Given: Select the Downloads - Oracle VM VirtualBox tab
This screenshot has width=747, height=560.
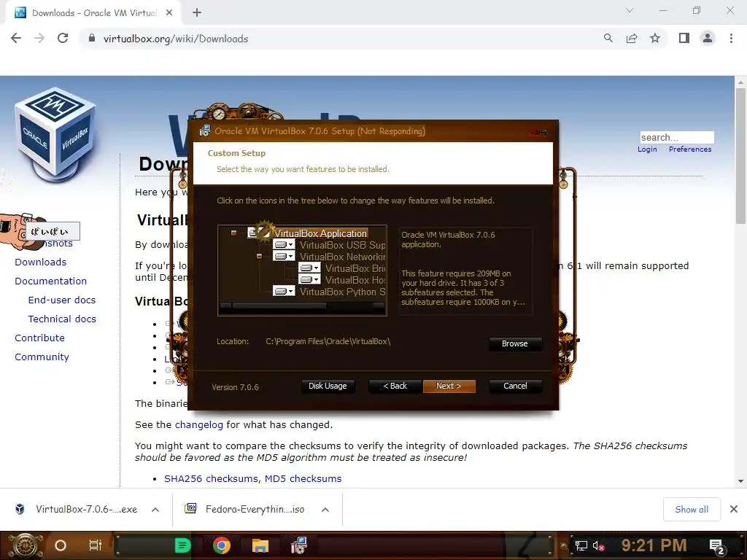Looking at the screenshot, I should coord(93,13).
